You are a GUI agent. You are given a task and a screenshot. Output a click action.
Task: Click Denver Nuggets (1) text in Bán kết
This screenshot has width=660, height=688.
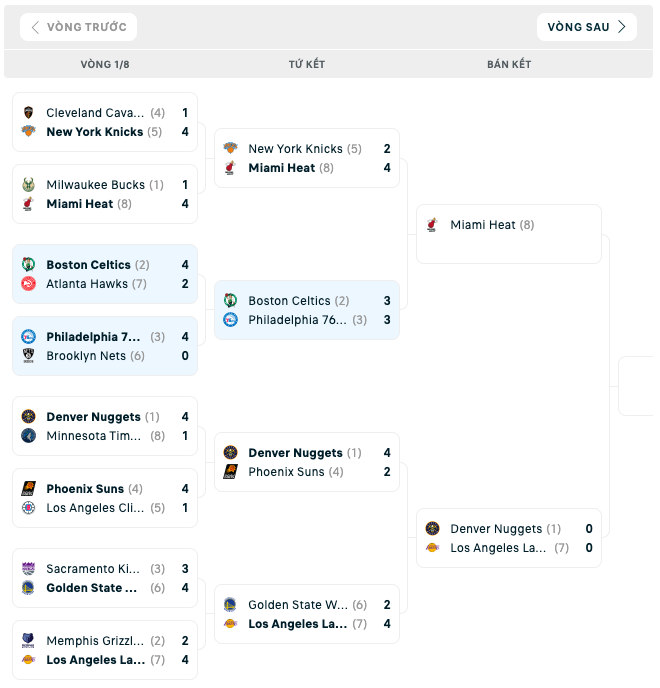coord(506,529)
